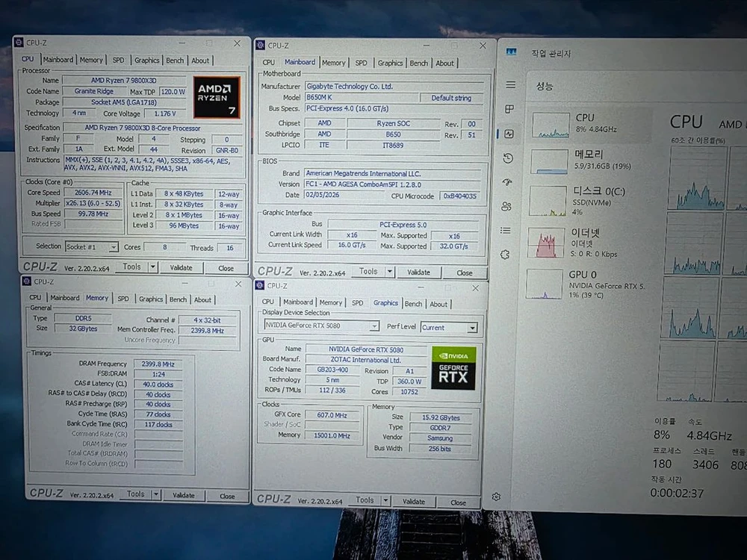Image resolution: width=747 pixels, height=560 pixels.
Task: Open Task Manager Processes page icon
Action: [509, 109]
